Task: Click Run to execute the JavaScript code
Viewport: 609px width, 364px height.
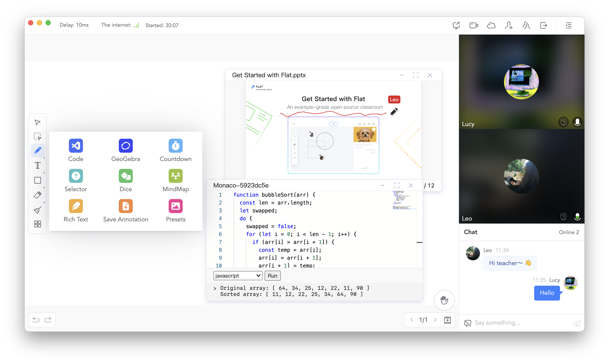Action: coord(272,276)
